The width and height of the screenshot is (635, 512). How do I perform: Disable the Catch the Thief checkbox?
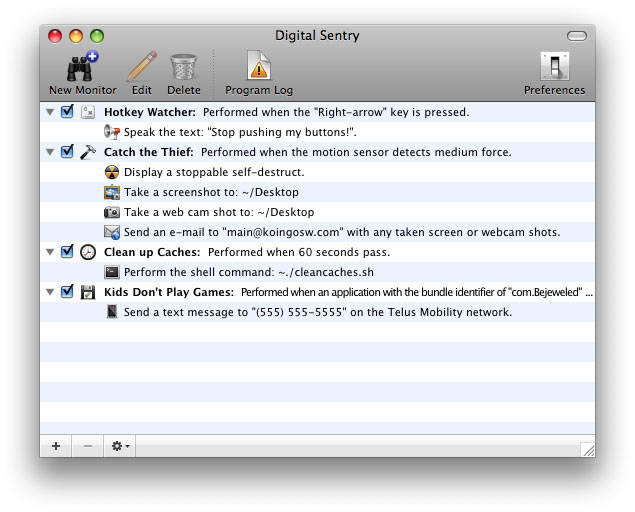68,152
